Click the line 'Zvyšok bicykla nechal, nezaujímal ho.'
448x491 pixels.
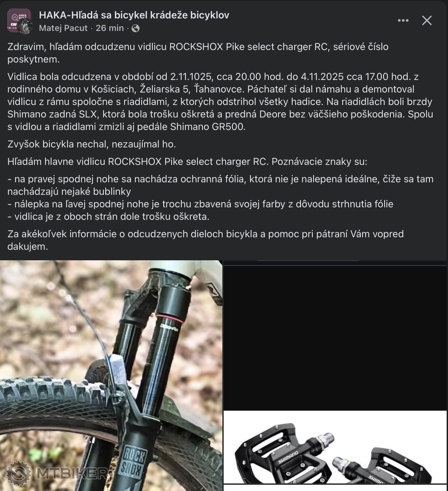tap(92, 144)
